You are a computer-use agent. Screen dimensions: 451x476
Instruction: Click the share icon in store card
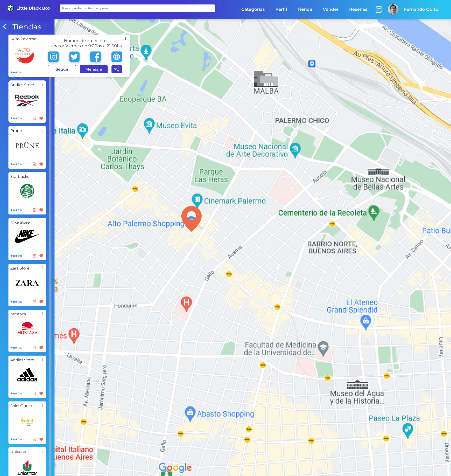[117, 69]
